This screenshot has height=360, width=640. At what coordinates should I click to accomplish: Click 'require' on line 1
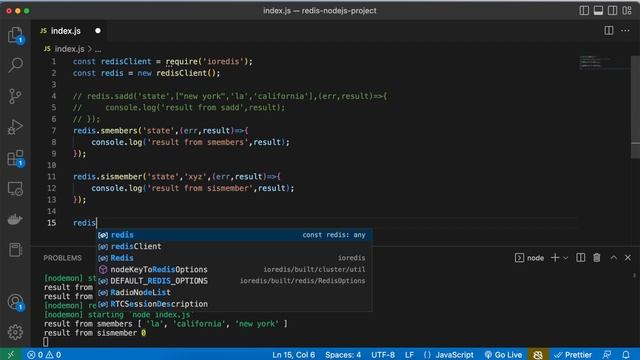(181, 62)
